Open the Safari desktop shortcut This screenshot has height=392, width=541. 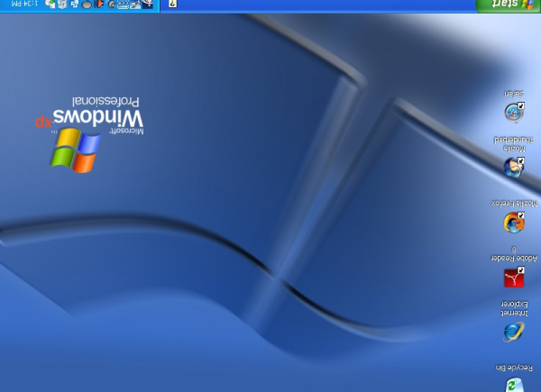[x=514, y=112]
